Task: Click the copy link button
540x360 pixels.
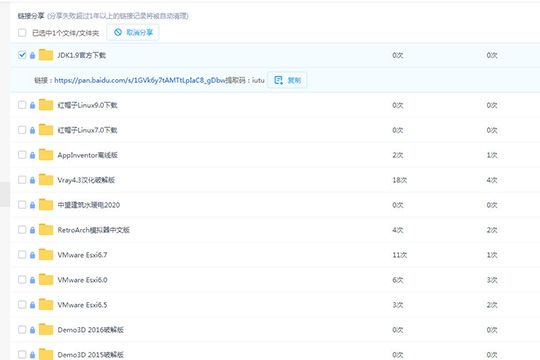Action: pyautogui.click(x=287, y=80)
